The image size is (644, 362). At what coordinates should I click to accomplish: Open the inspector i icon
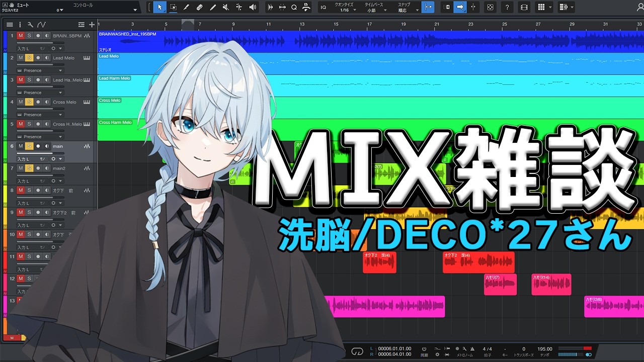pos(20,24)
